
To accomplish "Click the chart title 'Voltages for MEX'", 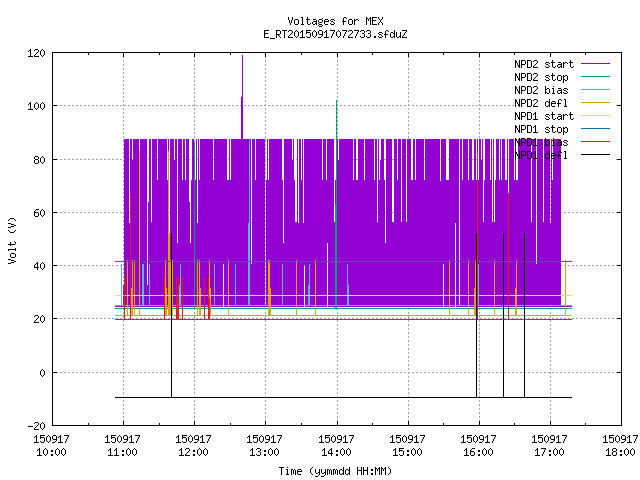I will [x=335, y=21].
